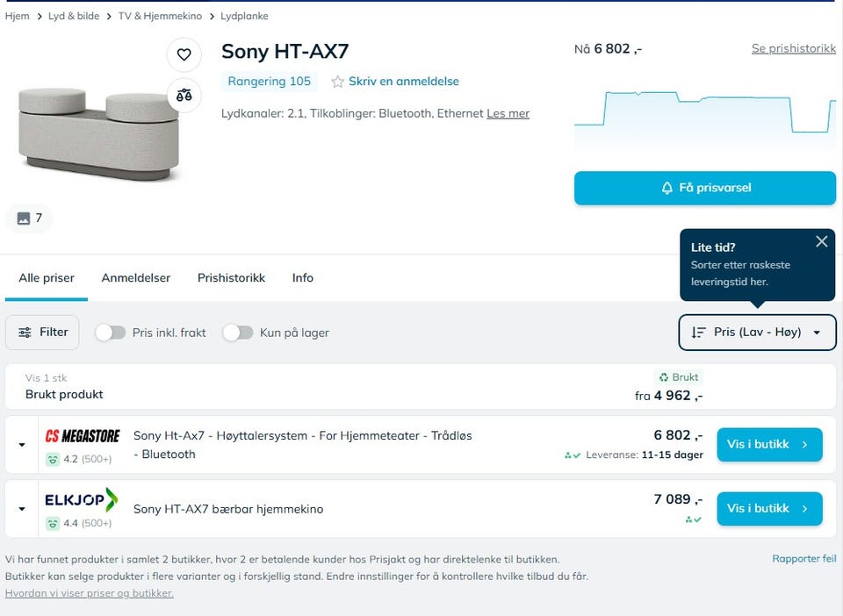Viewport: 843px width, 616px height.
Task: Click the green Brukt recycle badge
Action: tap(679, 377)
